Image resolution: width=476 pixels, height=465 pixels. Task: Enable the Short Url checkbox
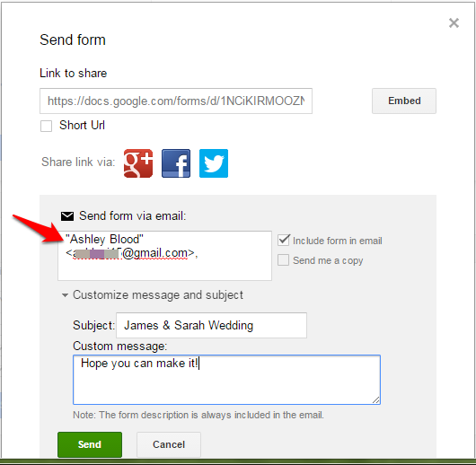tap(46, 126)
